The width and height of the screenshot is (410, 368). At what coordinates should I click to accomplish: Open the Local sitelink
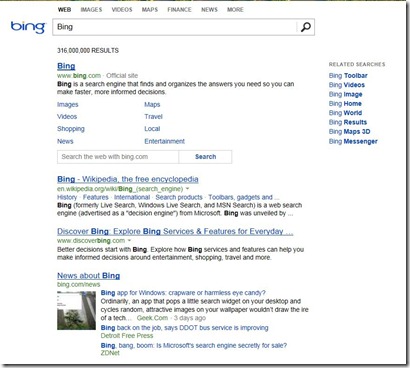coord(152,129)
